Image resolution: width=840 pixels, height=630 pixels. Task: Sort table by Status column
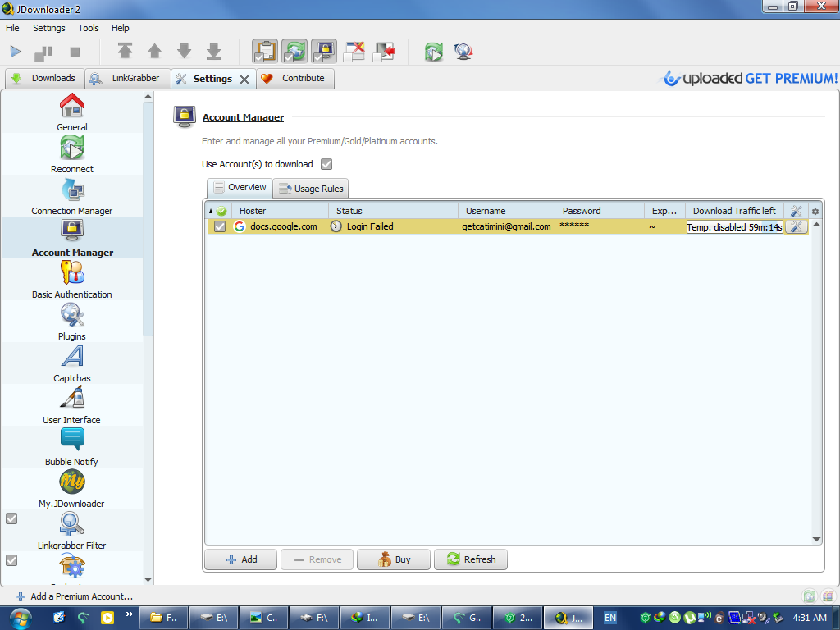(393, 211)
